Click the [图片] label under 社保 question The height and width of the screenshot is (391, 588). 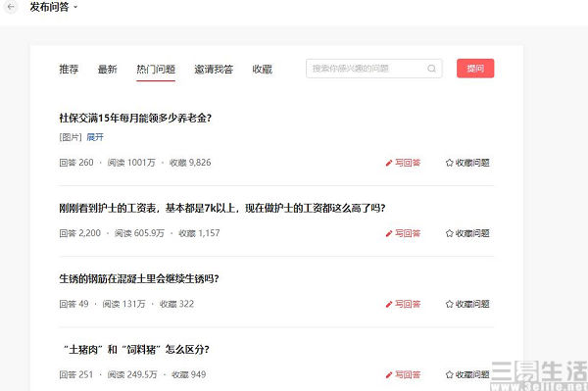(71, 137)
